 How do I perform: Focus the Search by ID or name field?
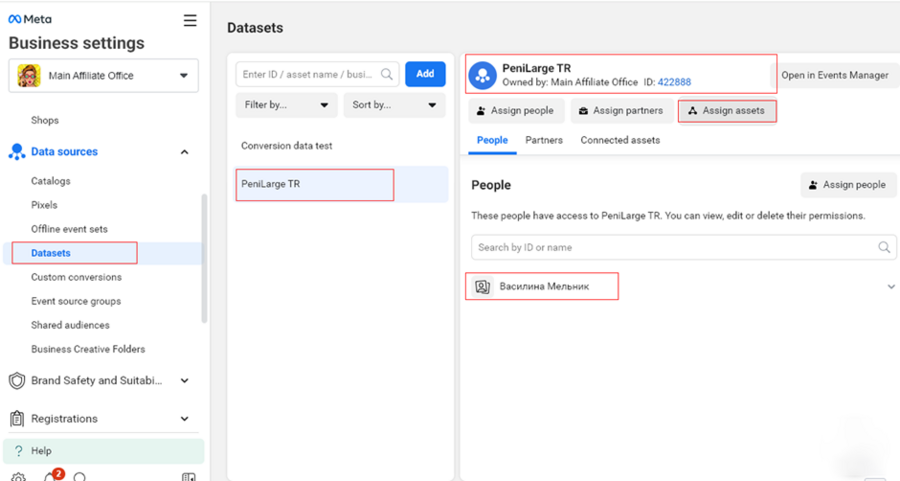tap(684, 247)
